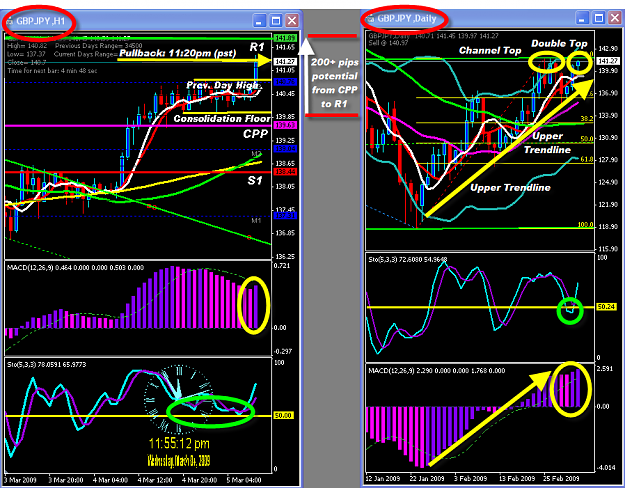Click white 141.27 current price tag in H1 chart

click(x=285, y=61)
